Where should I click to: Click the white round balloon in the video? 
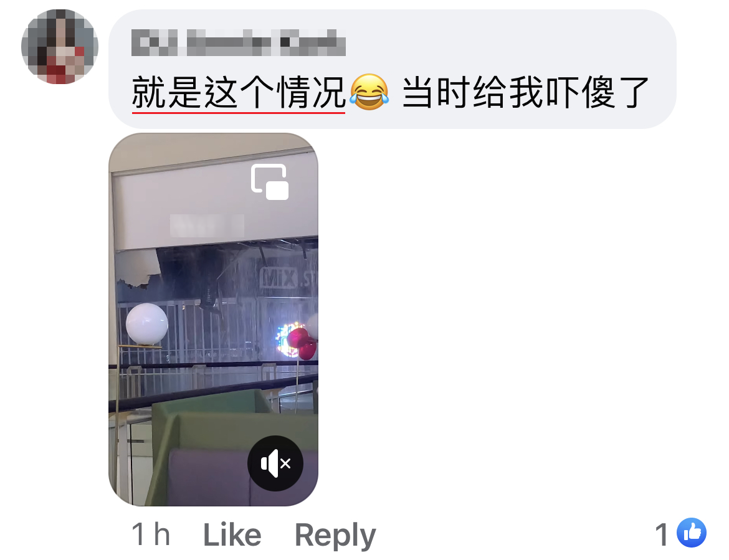click(147, 325)
